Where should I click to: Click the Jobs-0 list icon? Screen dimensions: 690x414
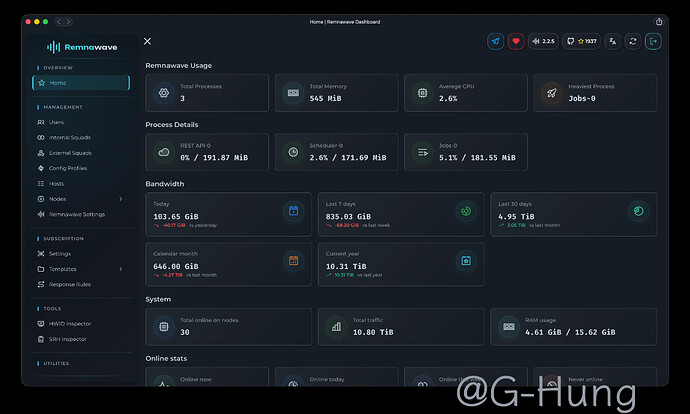click(x=422, y=152)
